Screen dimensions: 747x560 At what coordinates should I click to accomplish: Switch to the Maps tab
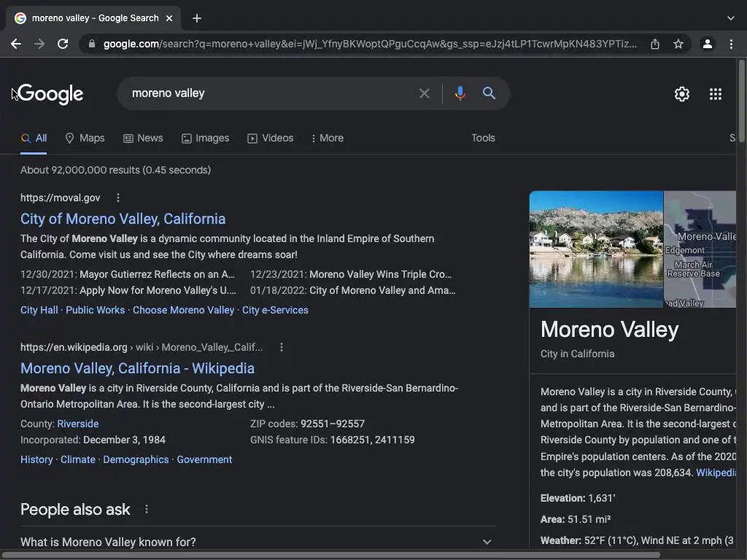coord(85,138)
